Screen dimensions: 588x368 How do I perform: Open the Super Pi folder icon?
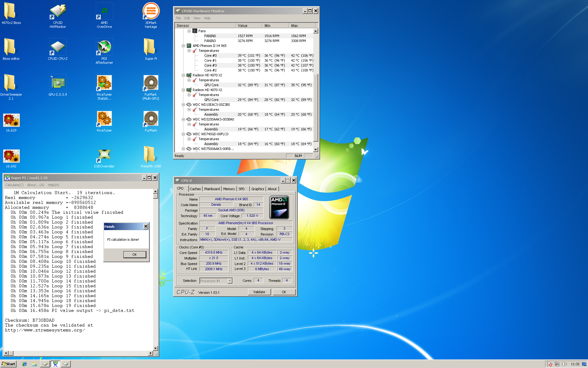click(151, 49)
